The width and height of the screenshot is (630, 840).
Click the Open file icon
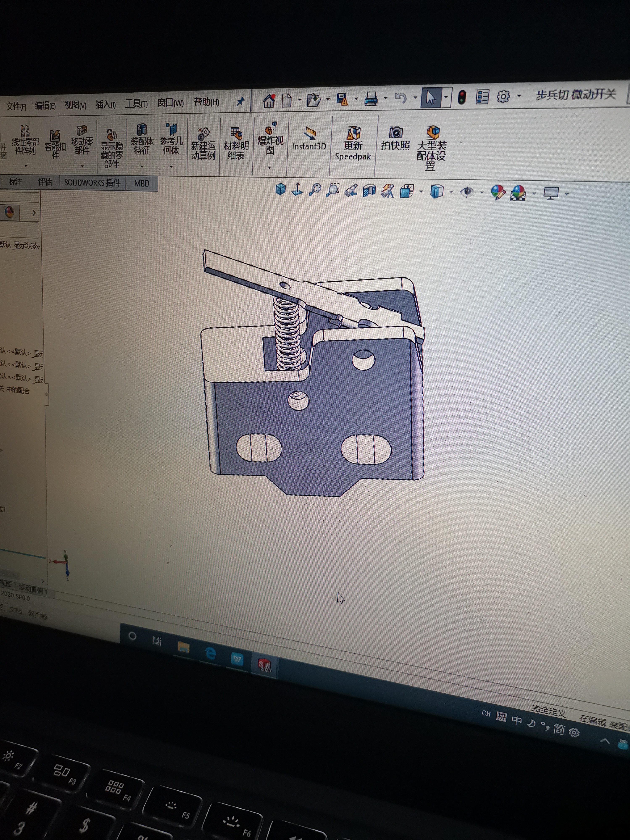tap(314, 100)
